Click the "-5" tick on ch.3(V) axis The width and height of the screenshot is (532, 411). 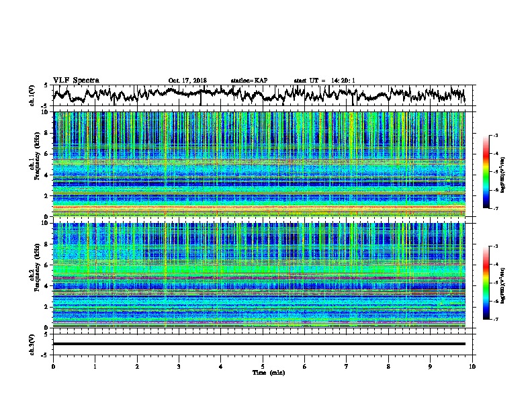pos(45,355)
